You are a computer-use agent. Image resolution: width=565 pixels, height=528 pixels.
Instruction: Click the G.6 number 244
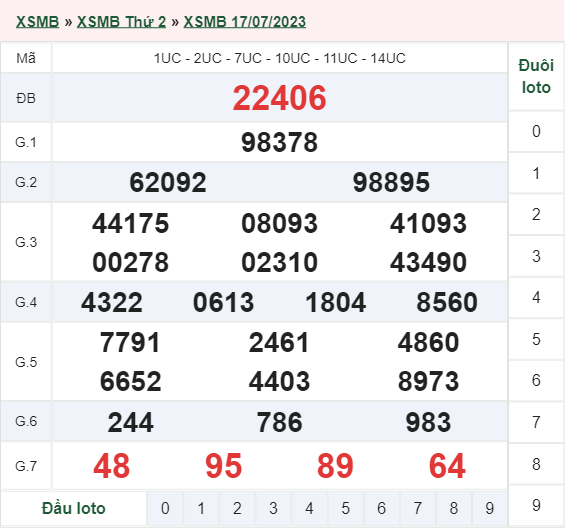[130, 422]
